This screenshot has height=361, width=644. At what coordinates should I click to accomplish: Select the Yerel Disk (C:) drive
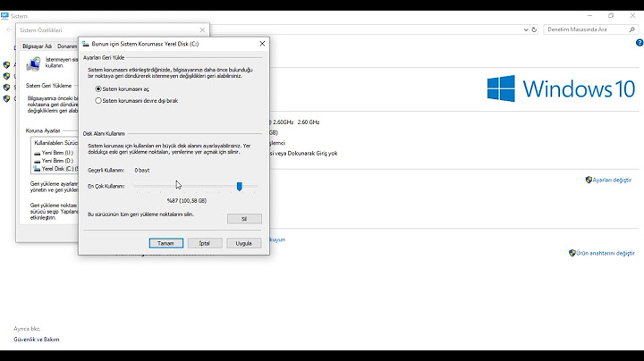(x=55, y=169)
